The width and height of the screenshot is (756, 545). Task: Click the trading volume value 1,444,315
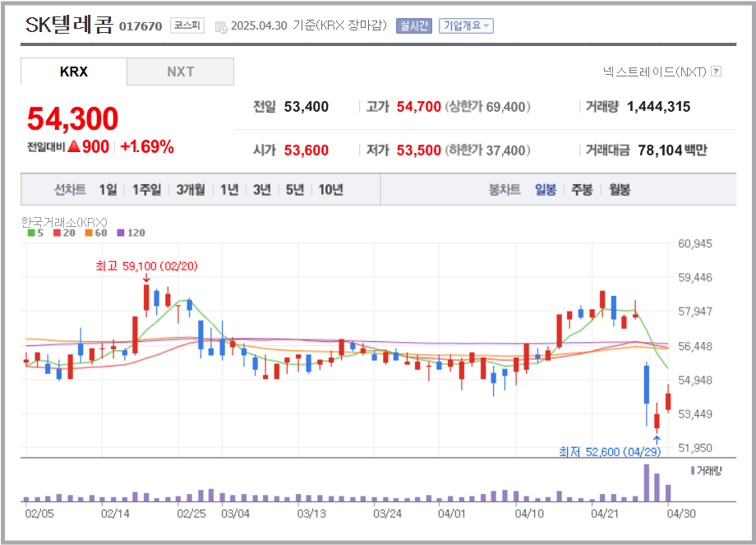click(x=658, y=107)
